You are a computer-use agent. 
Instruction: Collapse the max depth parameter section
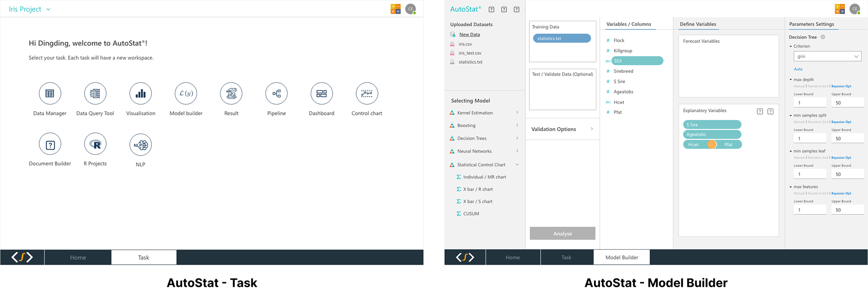point(791,80)
